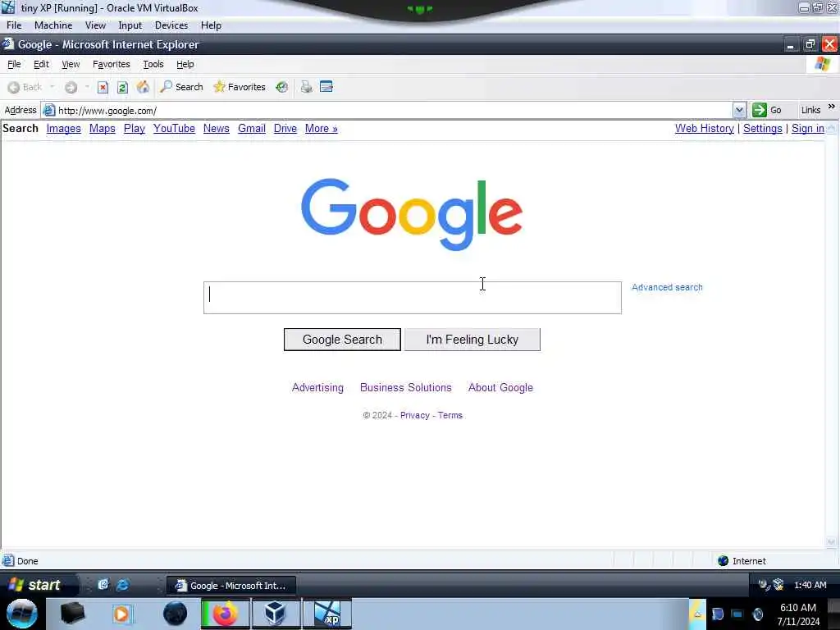Click the Forward arrow icon in the IE toolbar

pos(71,87)
